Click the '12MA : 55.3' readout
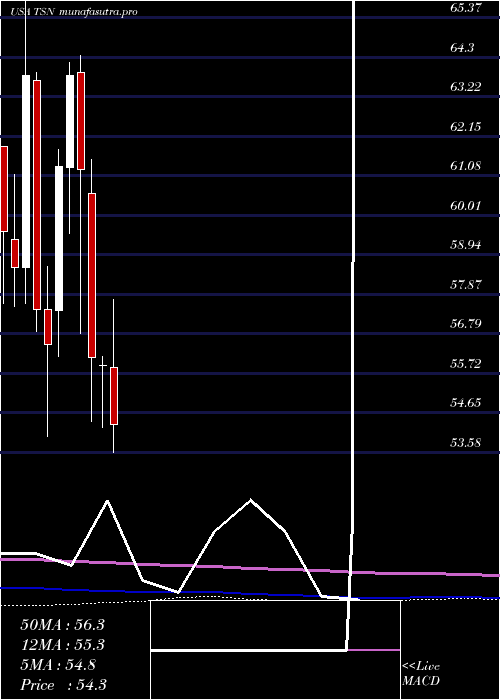The image size is (500, 700). (62, 645)
